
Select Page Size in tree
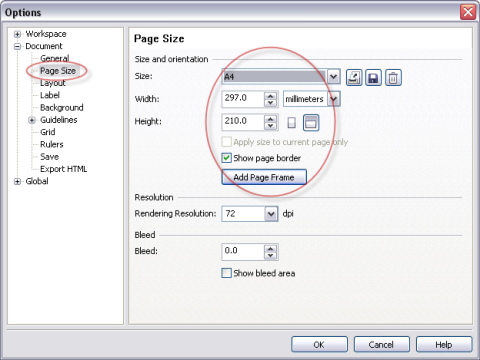[58, 71]
